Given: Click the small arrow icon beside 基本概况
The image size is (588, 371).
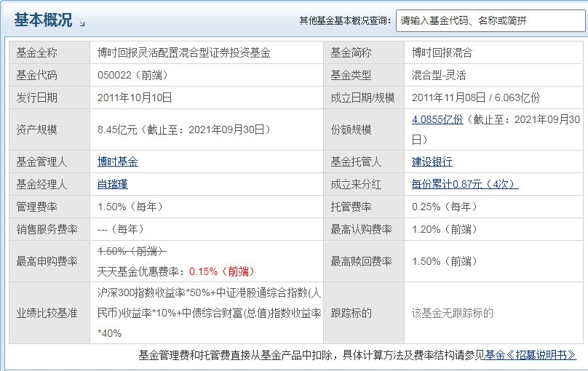Looking at the screenshot, I should point(82,23).
